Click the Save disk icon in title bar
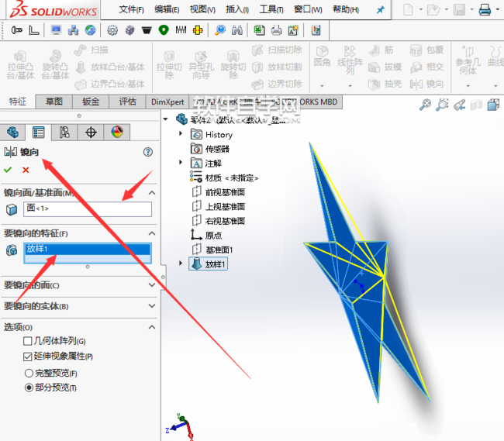504x441 pixels. (459, 9)
